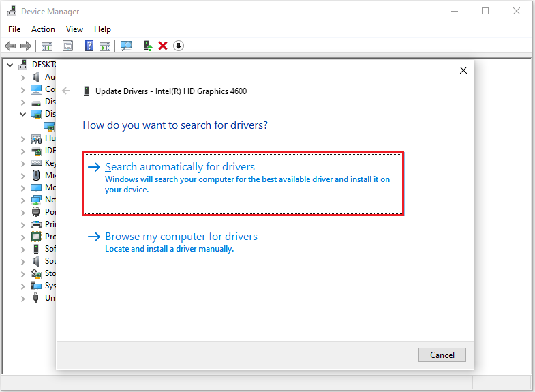Open the View menu
535x392 pixels.
(x=74, y=29)
